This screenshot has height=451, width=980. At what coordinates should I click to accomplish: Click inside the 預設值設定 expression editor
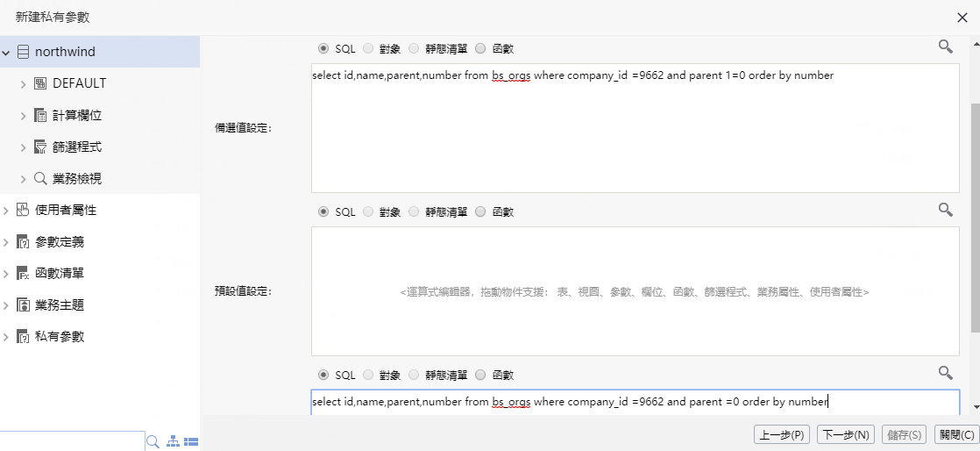pos(635,291)
